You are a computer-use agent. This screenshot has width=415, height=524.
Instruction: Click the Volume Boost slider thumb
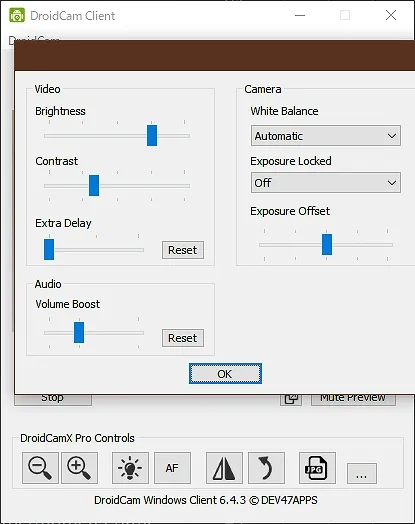(x=79, y=333)
